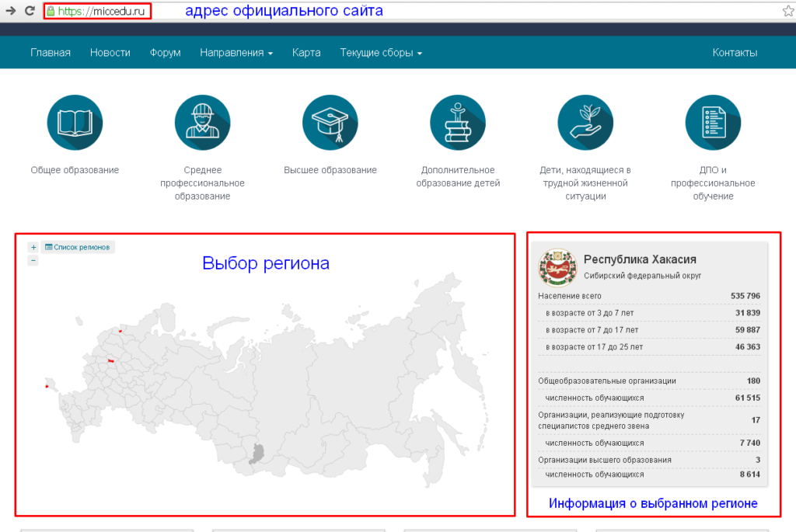The image size is (796, 532).
Task: Go to the Главная menu item
Action: click(51, 53)
